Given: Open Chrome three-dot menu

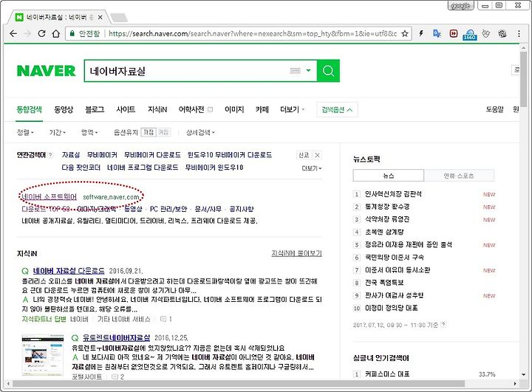Looking at the screenshot, I should pos(519,33).
